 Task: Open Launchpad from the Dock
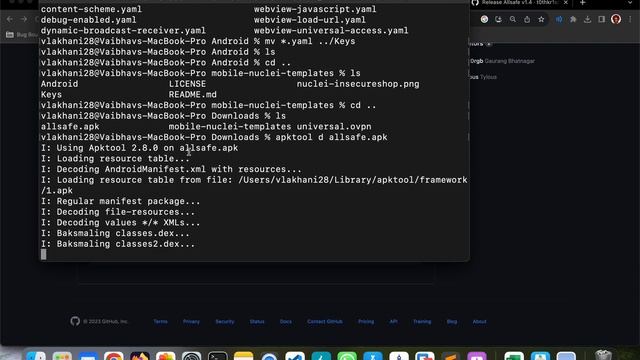click(x=62, y=356)
